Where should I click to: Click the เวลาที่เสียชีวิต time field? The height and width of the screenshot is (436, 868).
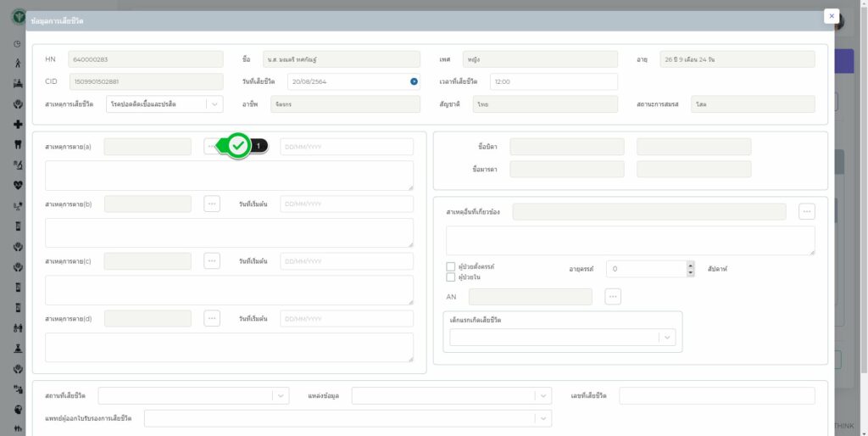pyautogui.click(x=553, y=81)
